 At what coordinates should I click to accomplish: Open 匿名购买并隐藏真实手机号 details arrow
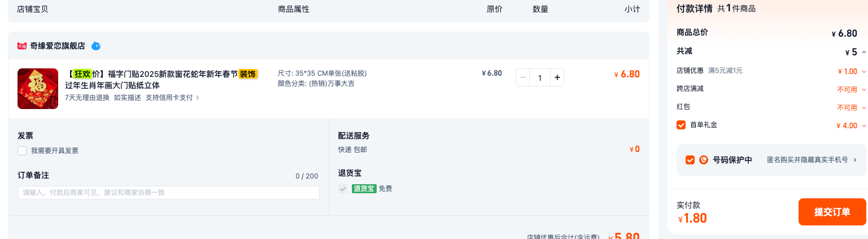pyautogui.click(x=855, y=160)
